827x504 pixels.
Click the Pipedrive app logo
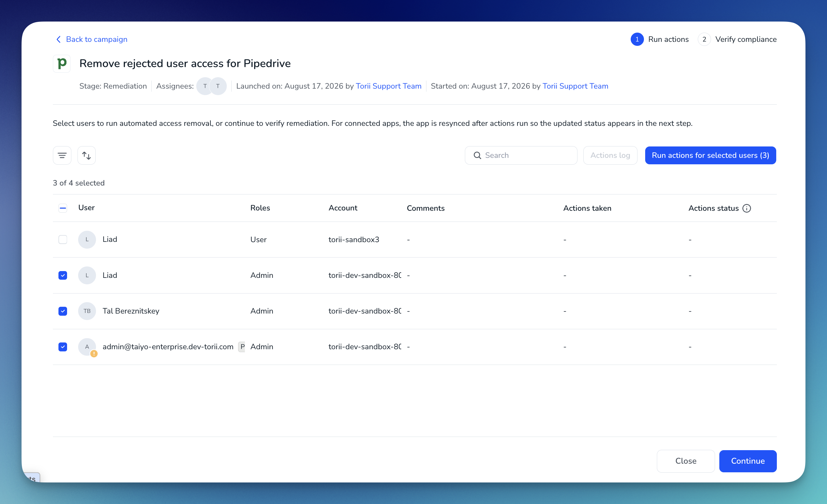tap(62, 63)
